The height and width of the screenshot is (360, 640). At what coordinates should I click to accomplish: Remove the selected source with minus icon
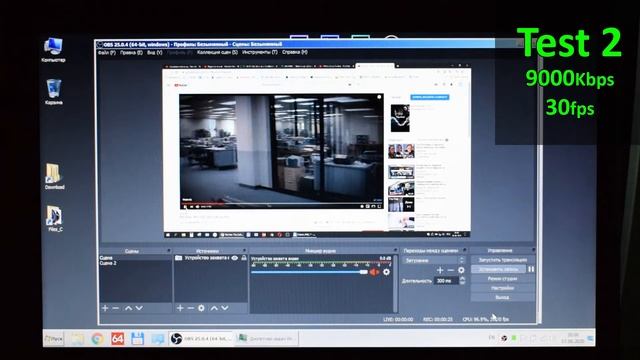click(191, 308)
